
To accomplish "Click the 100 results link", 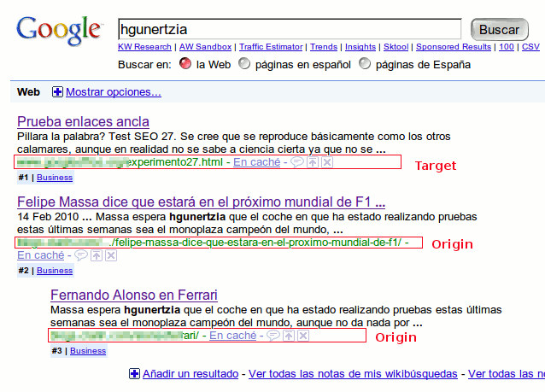I will click(507, 47).
